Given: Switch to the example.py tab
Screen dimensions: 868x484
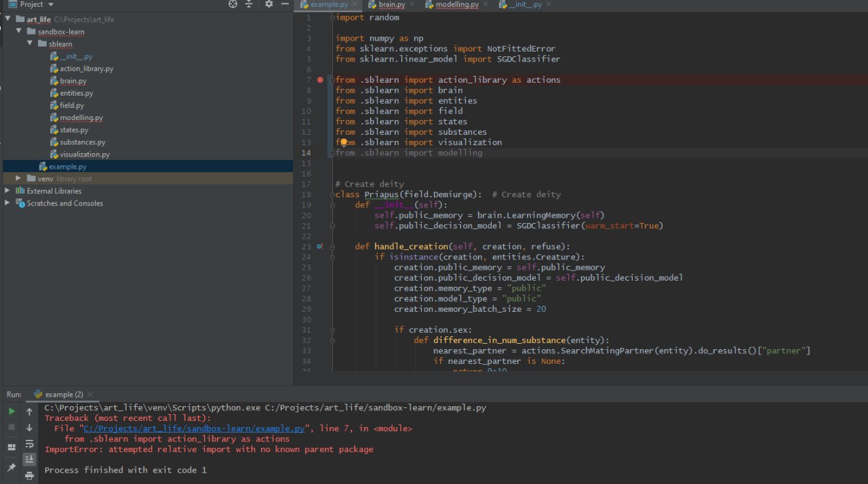Looking at the screenshot, I should [x=329, y=4].
